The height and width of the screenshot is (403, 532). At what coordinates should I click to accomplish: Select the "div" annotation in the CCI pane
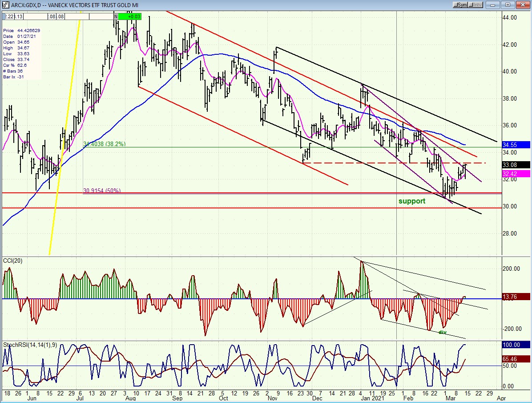click(443, 332)
